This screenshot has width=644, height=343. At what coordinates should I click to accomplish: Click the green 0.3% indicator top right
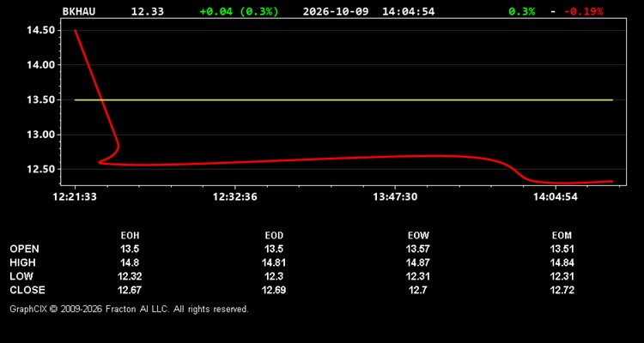pos(521,11)
